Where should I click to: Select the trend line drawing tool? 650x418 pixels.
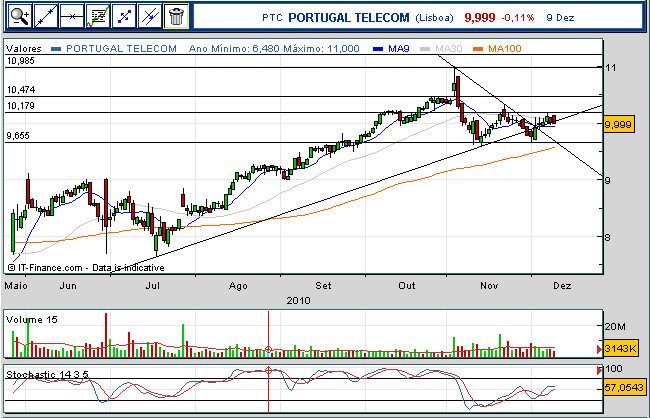coord(46,16)
